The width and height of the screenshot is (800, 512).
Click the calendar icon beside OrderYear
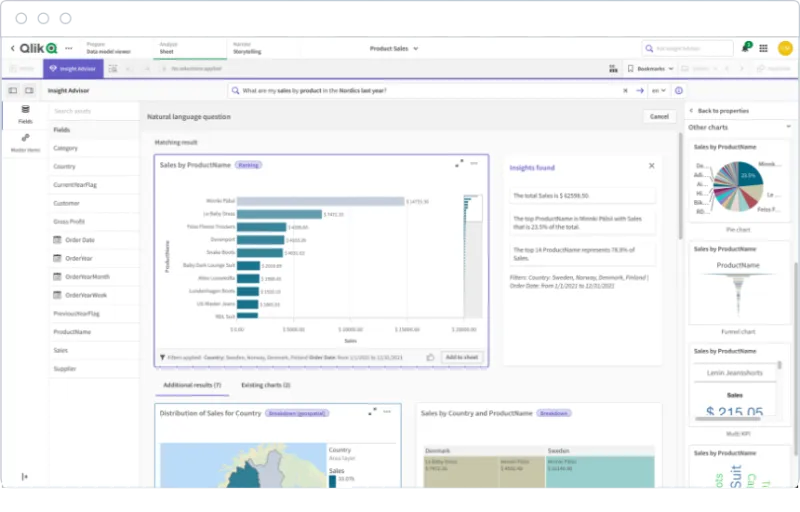(57, 258)
